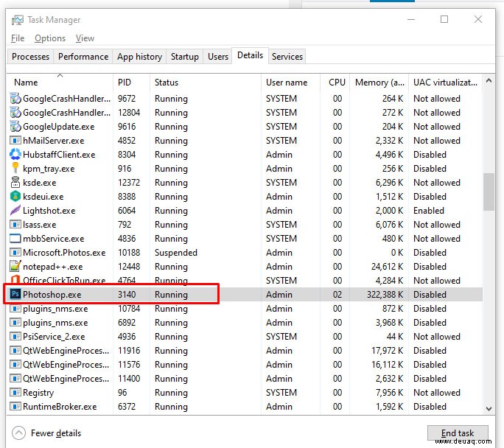Select the notepad++.exe process name
504x448 pixels.
(53, 267)
